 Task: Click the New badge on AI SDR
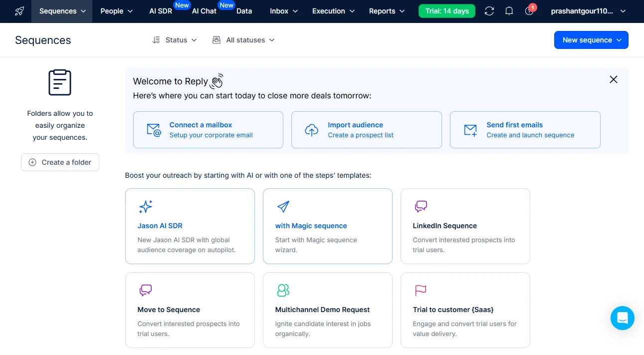(182, 5)
